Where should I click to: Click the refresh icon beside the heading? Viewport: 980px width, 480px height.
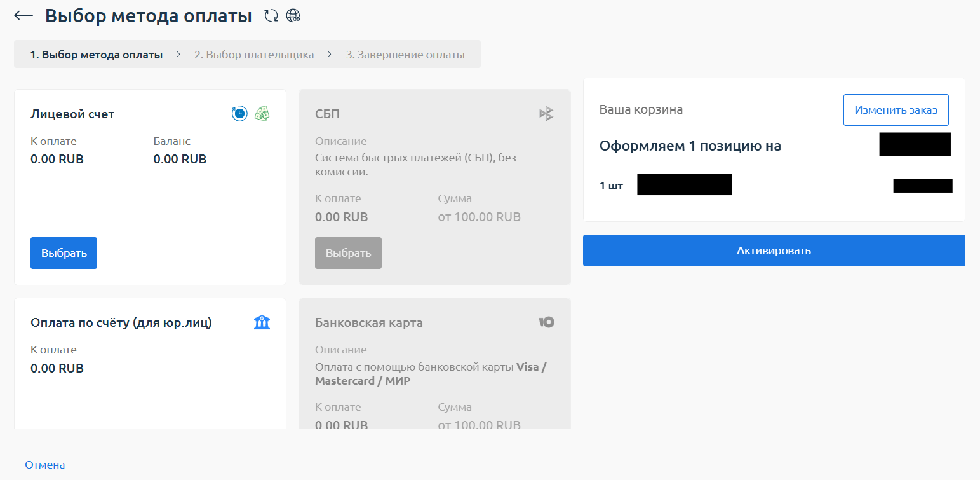271,16
